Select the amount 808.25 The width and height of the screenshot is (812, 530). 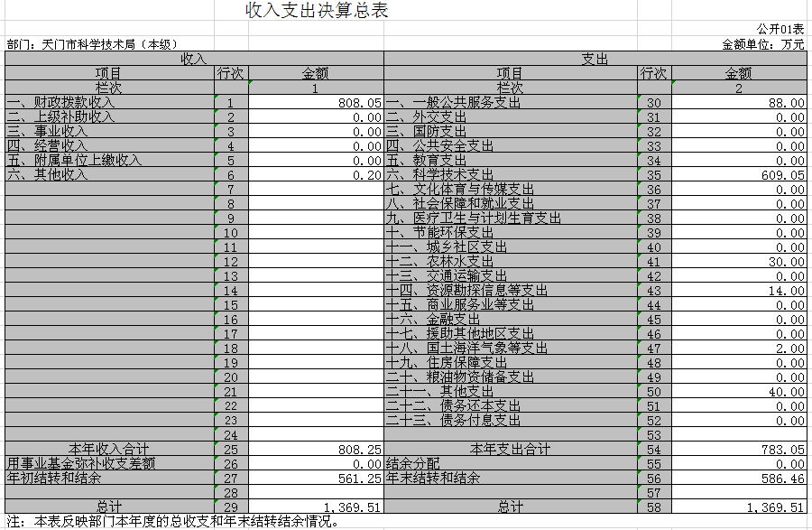coord(316,449)
